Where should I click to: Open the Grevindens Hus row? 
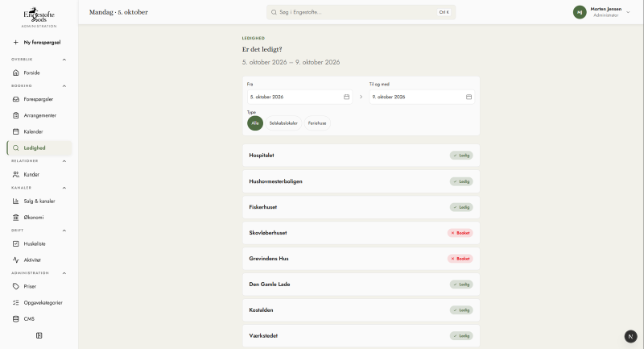361,259
